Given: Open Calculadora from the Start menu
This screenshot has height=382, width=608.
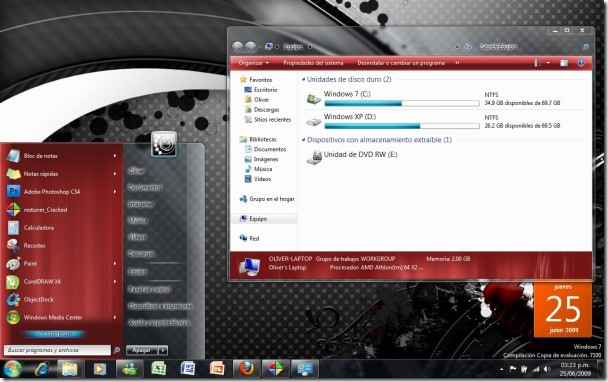Looking at the screenshot, I should [60, 228].
